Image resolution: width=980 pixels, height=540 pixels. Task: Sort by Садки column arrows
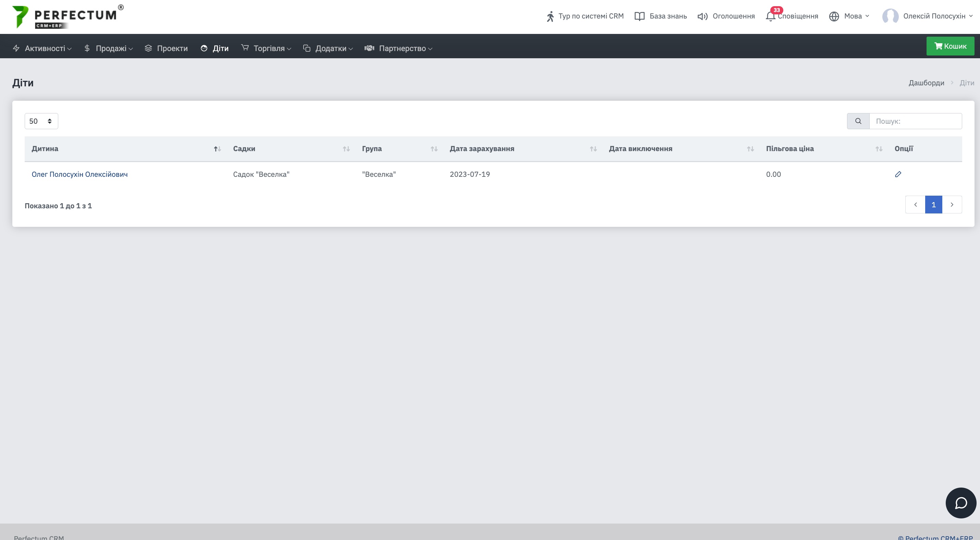tap(346, 149)
